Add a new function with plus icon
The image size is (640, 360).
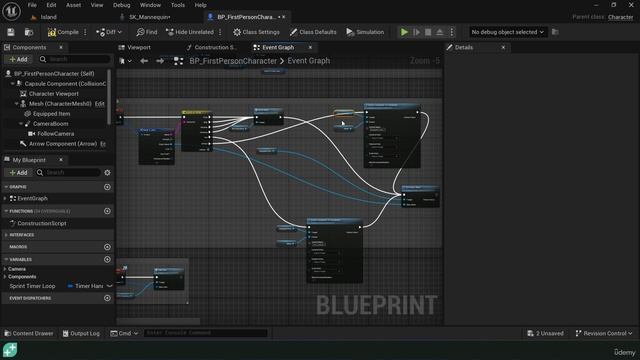(107, 211)
